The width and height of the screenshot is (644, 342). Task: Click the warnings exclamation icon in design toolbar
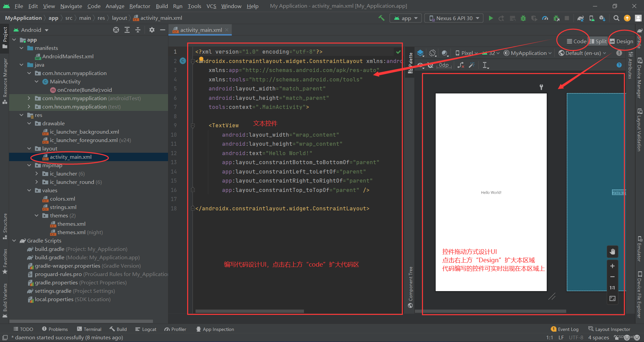click(619, 53)
